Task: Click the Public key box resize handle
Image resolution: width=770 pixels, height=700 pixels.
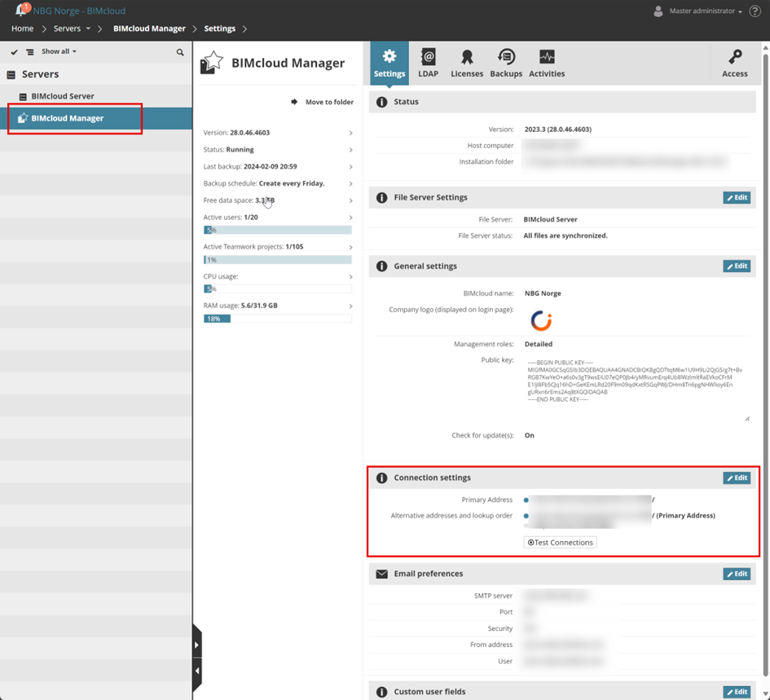Action: (x=747, y=419)
